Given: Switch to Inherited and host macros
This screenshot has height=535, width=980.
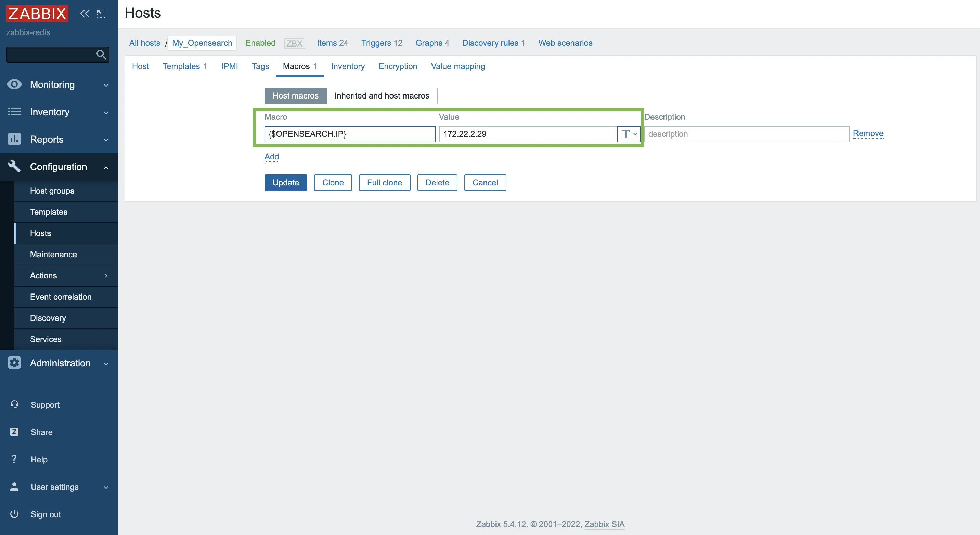Looking at the screenshot, I should coord(382,96).
